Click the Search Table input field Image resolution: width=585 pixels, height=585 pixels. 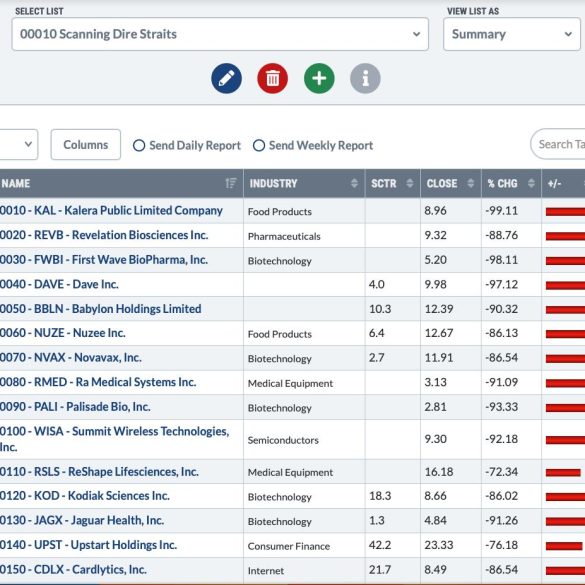558,144
